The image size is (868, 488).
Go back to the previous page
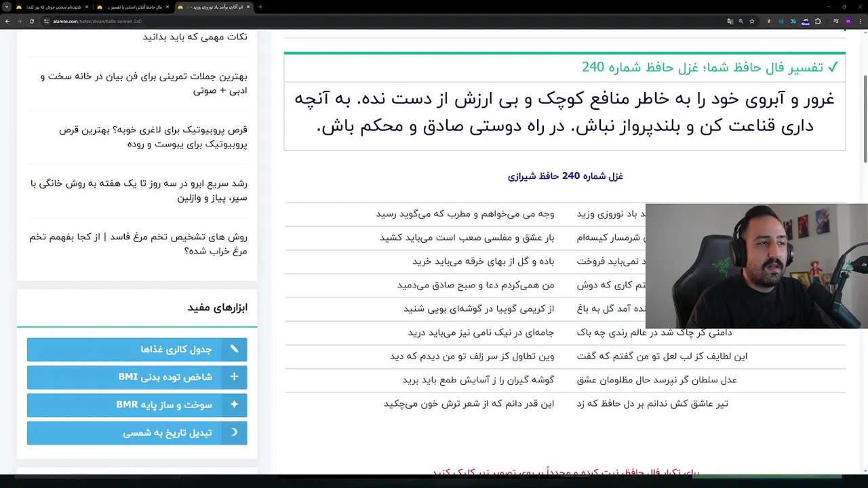click(7, 21)
